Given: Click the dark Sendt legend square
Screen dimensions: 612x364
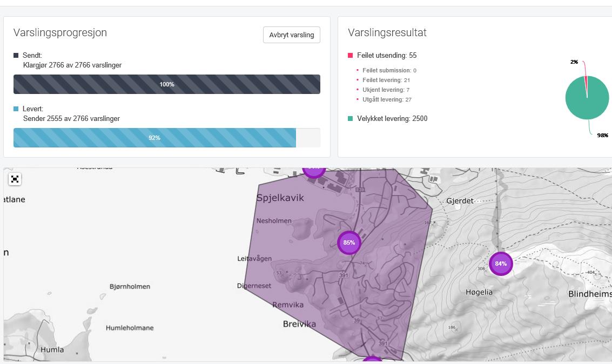Looking at the screenshot, I should (x=16, y=56).
